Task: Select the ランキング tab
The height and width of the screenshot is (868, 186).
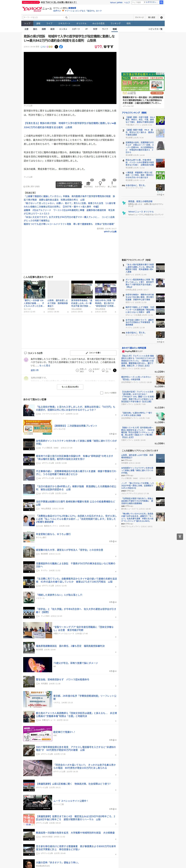Action: [115, 24]
